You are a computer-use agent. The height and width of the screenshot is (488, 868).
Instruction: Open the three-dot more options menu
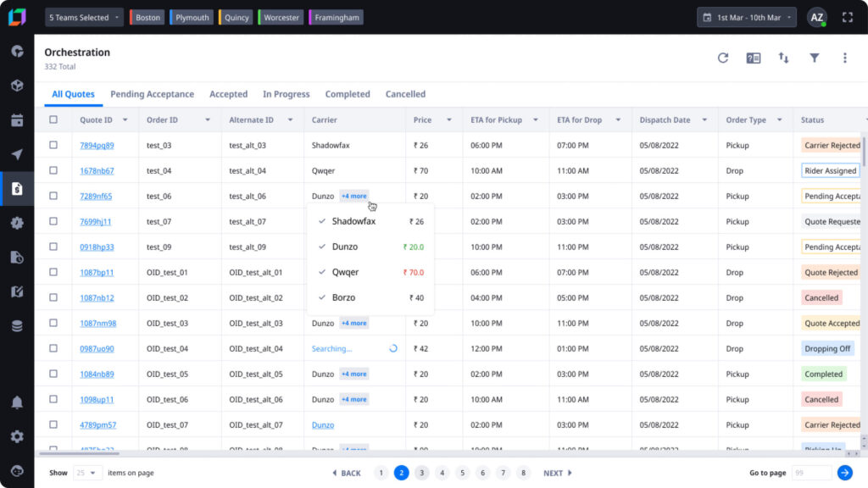point(844,58)
